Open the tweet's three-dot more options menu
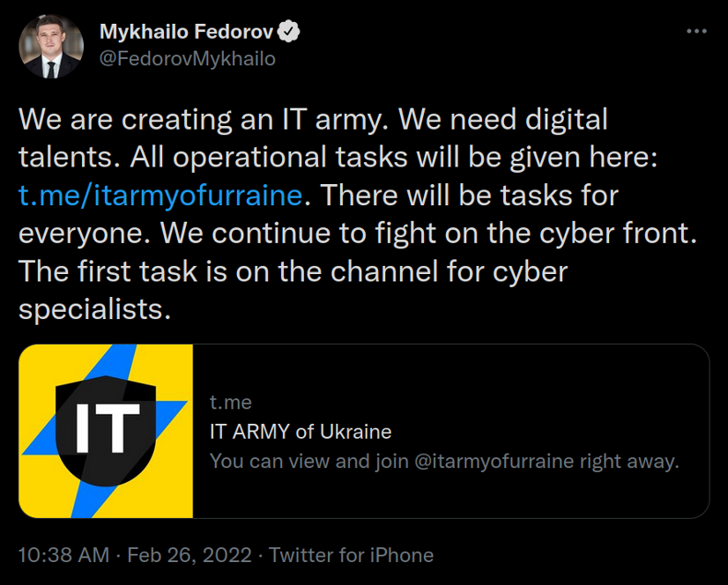The image size is (728, 585). [696, 32]
